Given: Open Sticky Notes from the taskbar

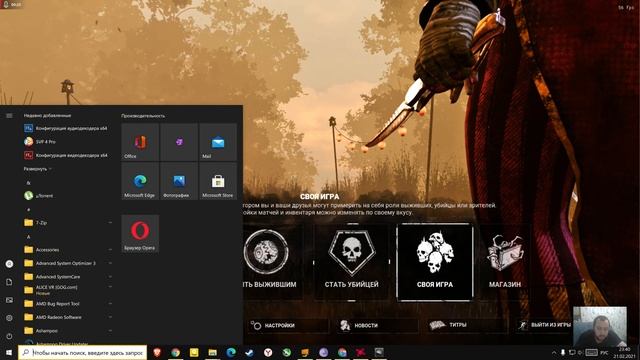Looking at the screenshot, I should coord(194,352).
